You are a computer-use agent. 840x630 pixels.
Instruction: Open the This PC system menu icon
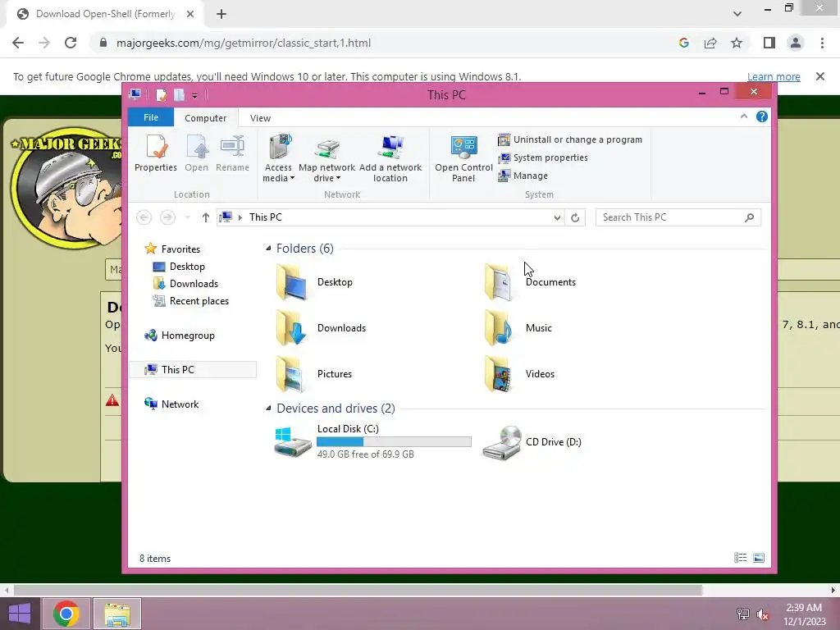[135, 95]
